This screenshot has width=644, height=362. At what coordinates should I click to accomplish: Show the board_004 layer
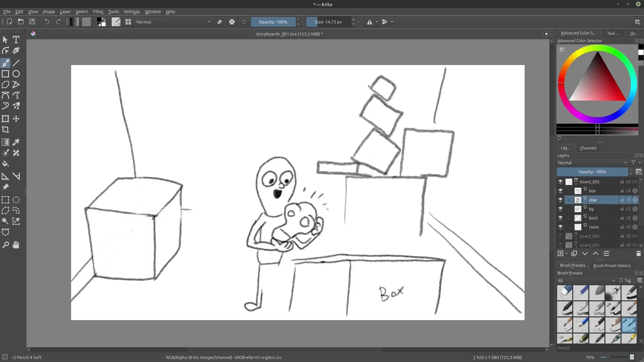tap(560, 236)
